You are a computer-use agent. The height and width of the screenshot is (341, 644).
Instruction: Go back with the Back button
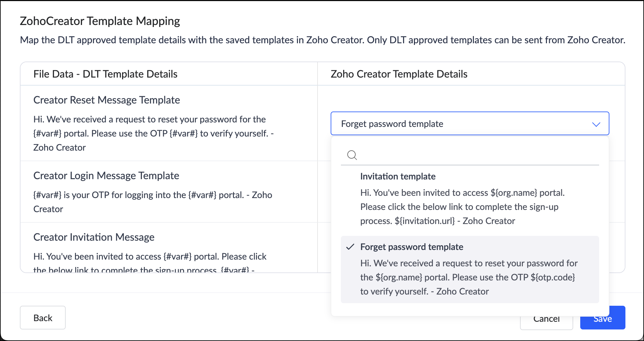pyautogui.click(x=43, y=318)
